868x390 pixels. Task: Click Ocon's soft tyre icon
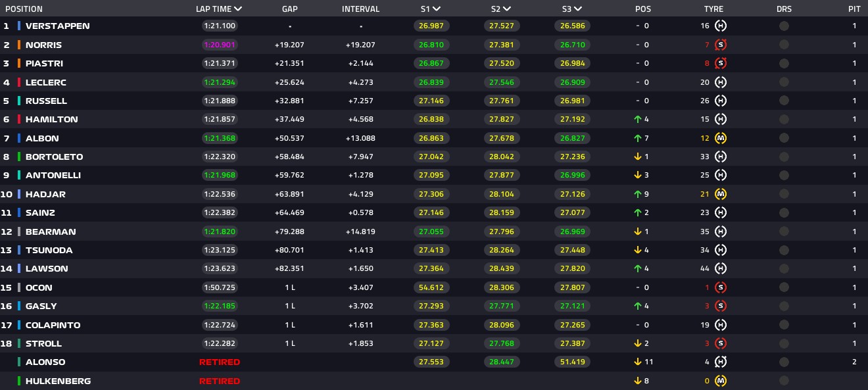click(721, 287)
